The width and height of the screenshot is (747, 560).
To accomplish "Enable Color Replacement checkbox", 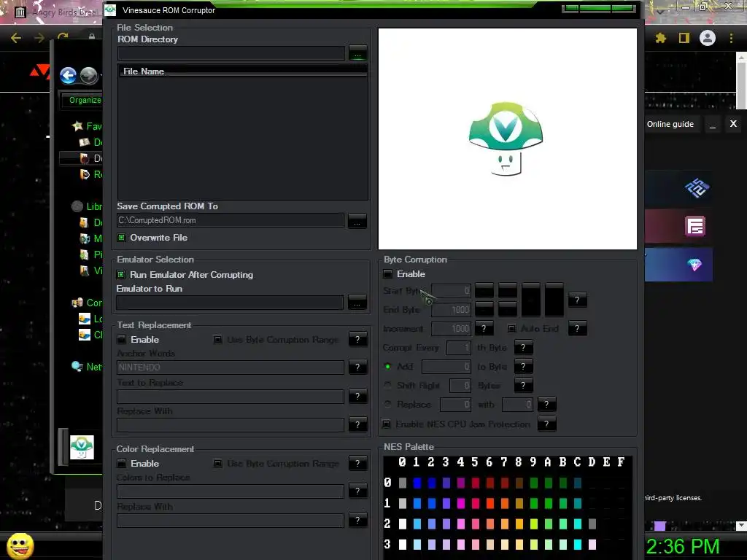I will pyautogui.click(x=122, y=463).
